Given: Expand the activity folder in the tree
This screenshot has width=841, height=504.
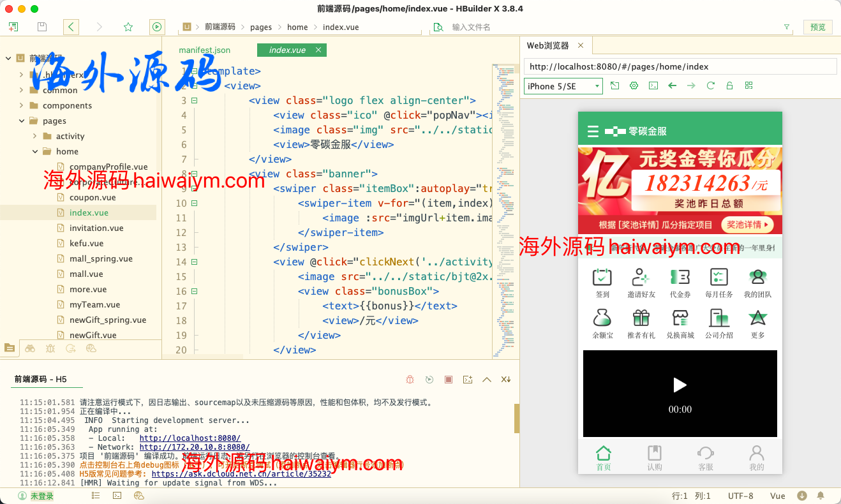Looking at the screenshot, I should pos(35,136).
